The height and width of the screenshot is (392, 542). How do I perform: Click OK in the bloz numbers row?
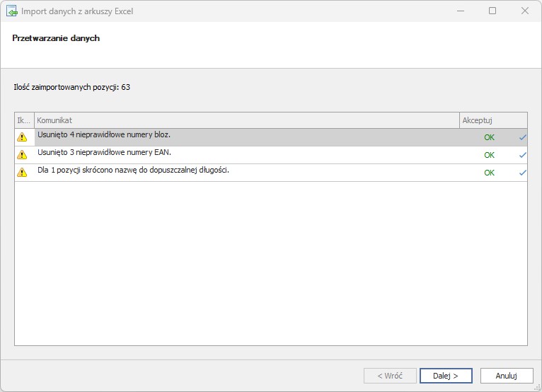489,137
